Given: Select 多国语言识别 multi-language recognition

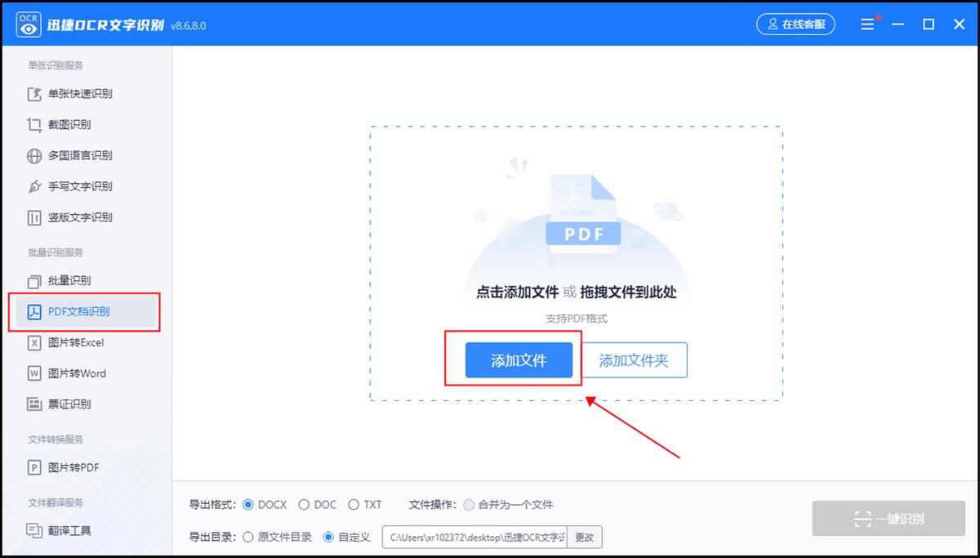Looking at the screenshot, I should click(82, 155).
